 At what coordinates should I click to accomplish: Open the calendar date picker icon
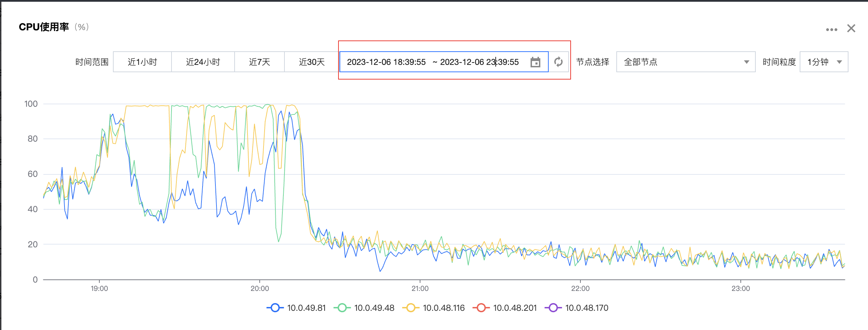coord(535,62)
